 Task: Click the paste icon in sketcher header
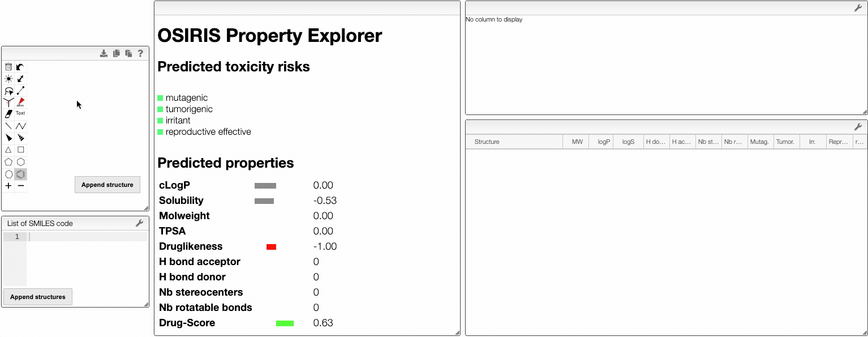[128, 53]
